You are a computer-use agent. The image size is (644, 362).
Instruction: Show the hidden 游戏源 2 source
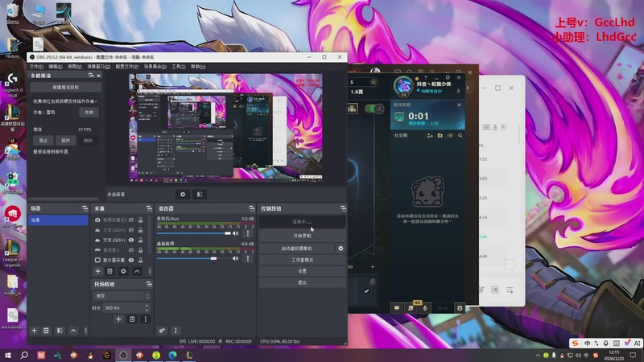pos(131,250)
